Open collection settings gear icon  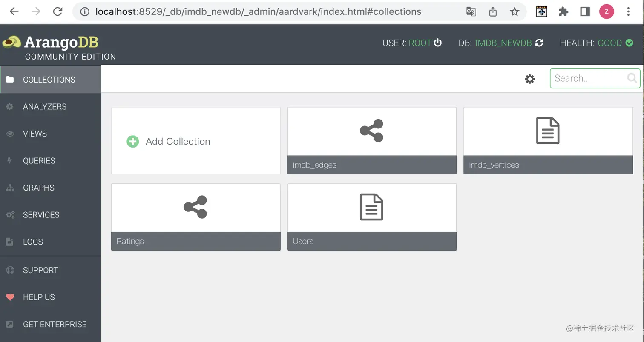(x=530, y=79)
